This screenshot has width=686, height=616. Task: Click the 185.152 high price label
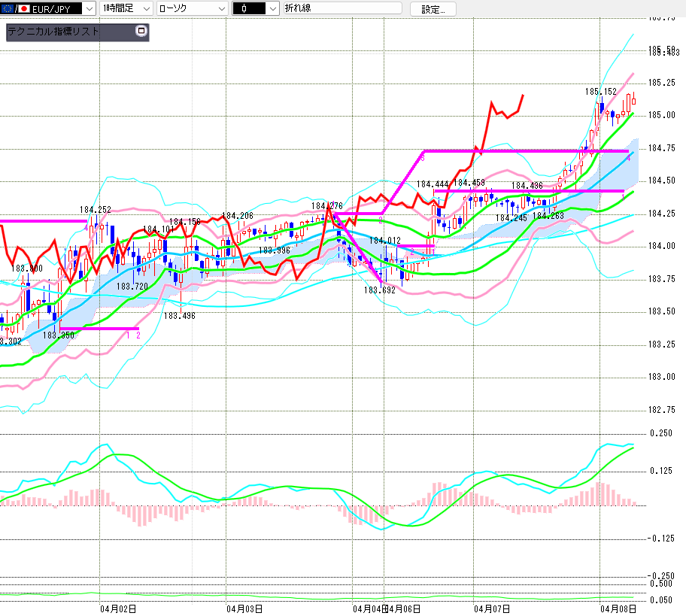(x=601, y=92)
